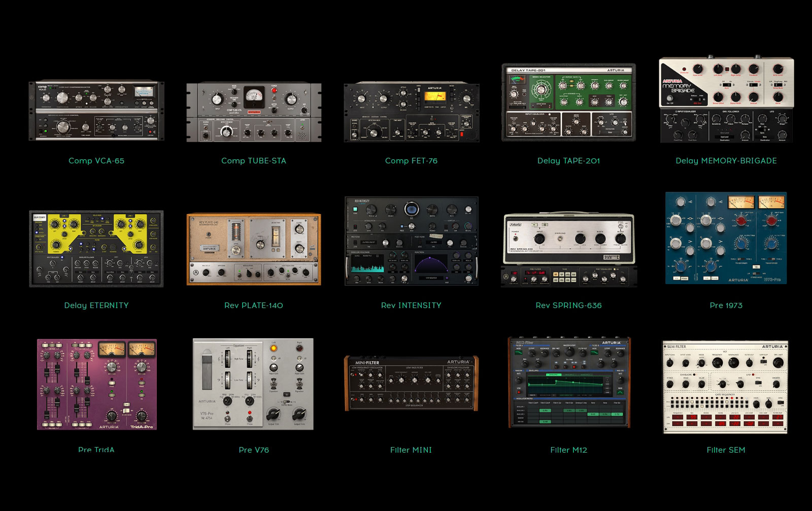
Task: Click the Comp FET-76 label
Action: [411, 161]
